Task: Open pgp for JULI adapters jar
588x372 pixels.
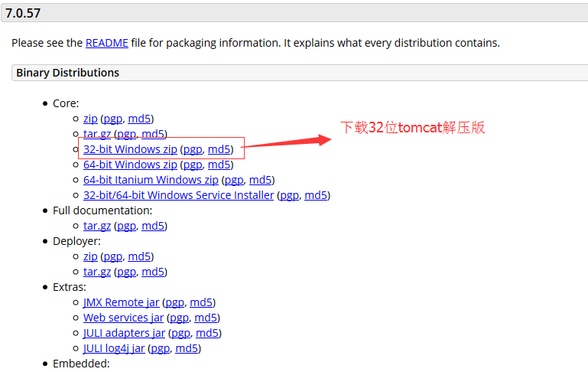Action: (x=180, y=333)
